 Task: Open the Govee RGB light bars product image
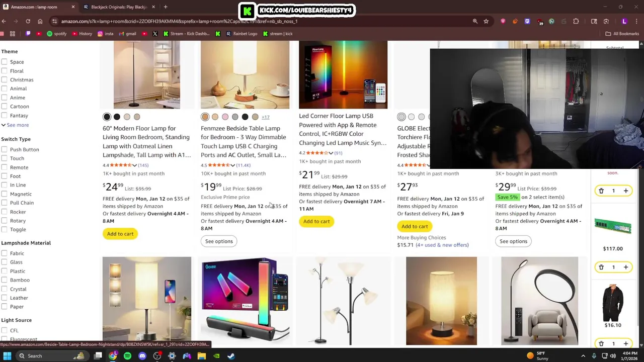(245, 301)
